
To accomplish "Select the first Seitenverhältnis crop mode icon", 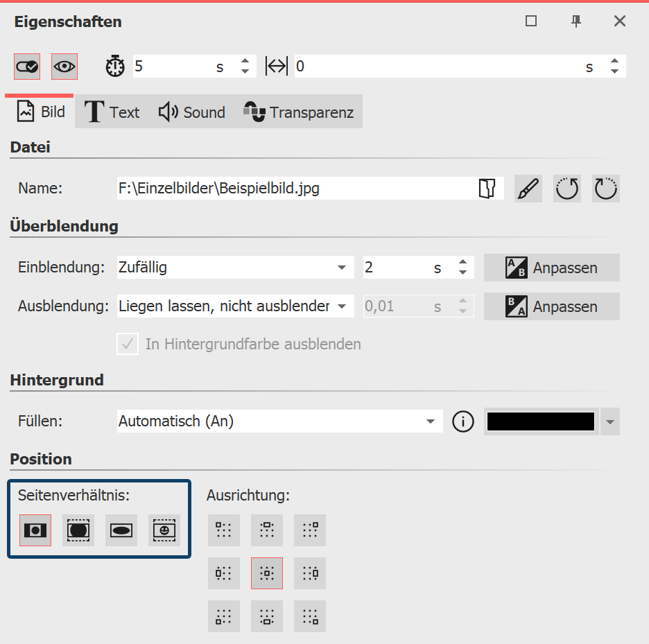I will (x=35, y=530).
